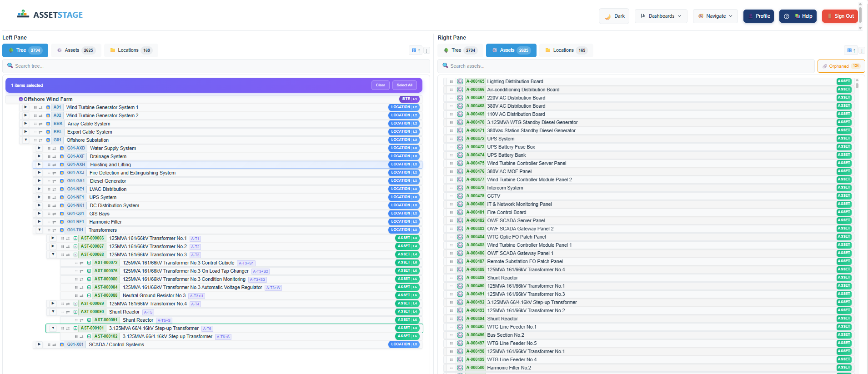Click the AssetStage logo icon

[x=23, y=15]
